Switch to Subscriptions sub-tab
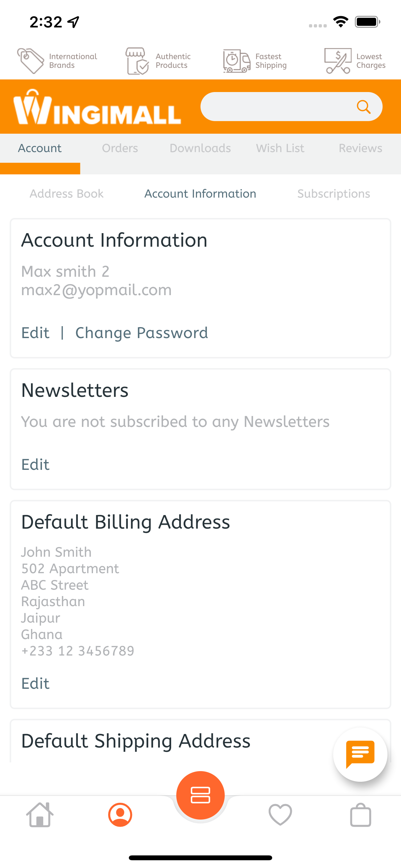 tap(334, 194)
